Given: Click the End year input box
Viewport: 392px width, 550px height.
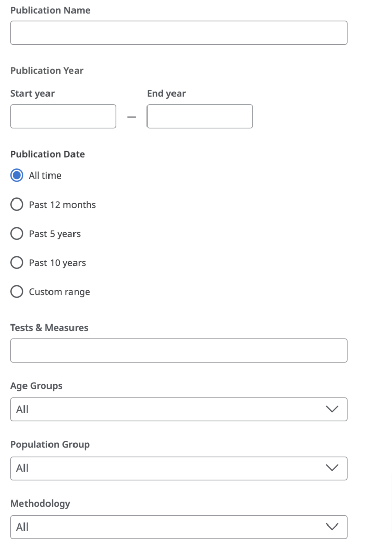Looking at the screenshot, I should (x=199, y=116).
